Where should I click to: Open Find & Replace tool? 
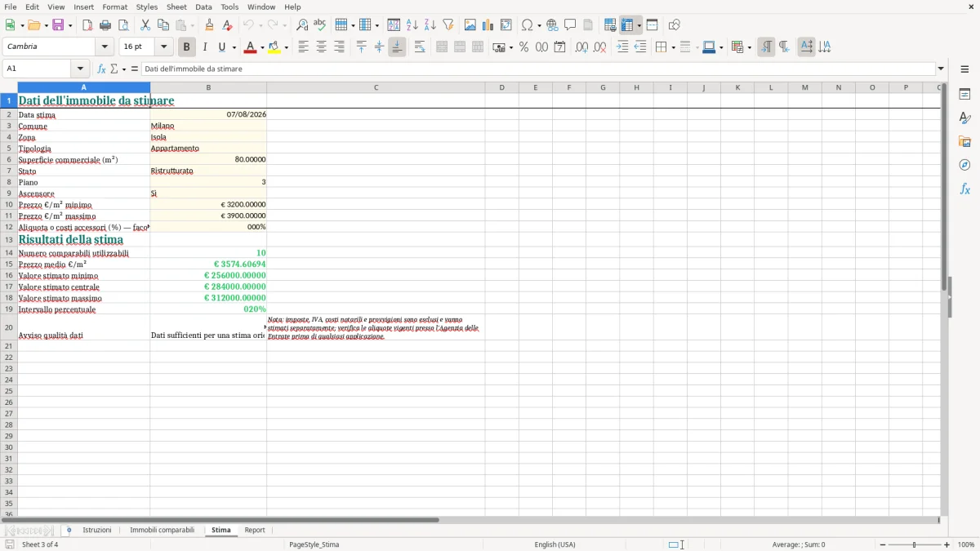(x=302, y=25)
